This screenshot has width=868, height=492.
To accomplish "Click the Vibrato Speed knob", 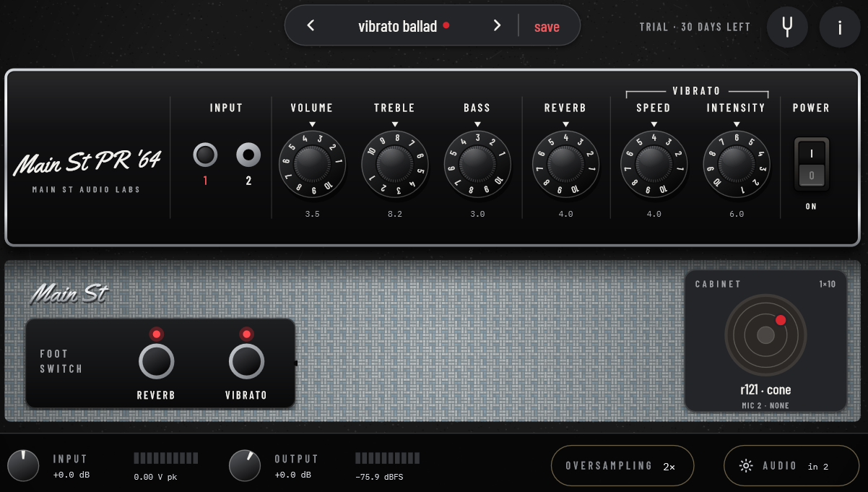I will (654, 164).
